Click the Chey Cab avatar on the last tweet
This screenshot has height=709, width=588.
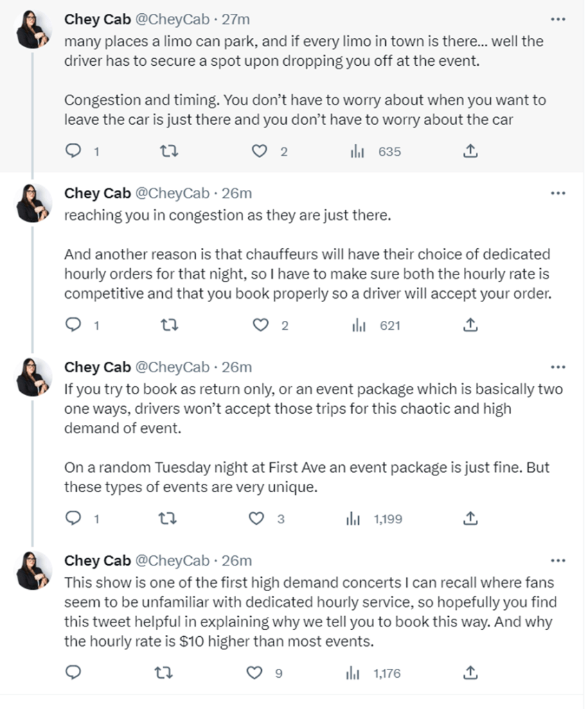point(33,570)
